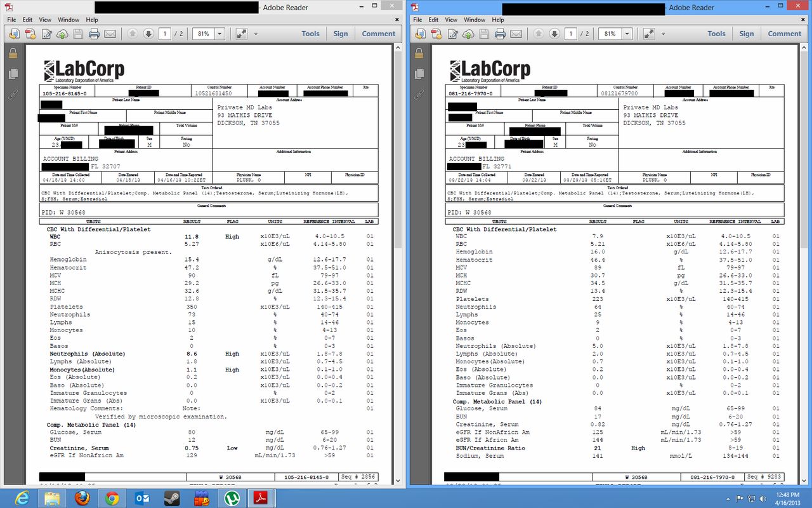Open the View menu in right window
812x508 pixels.
tap(451, 20)
